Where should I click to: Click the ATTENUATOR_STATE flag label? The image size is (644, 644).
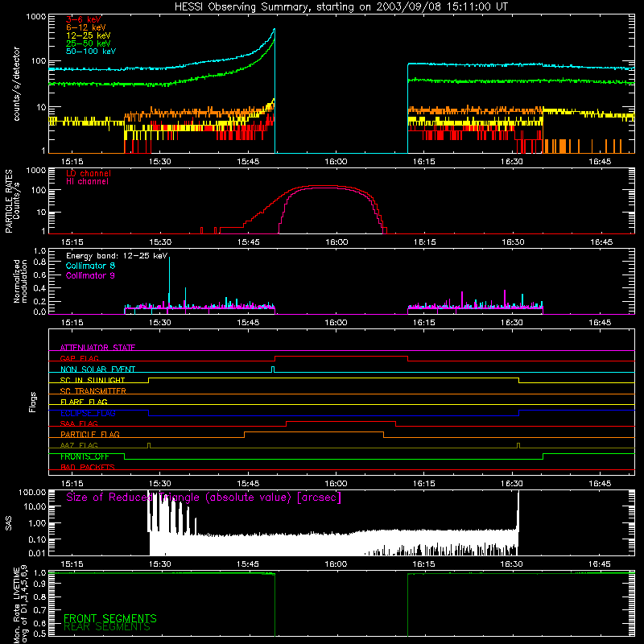[97, 348]
